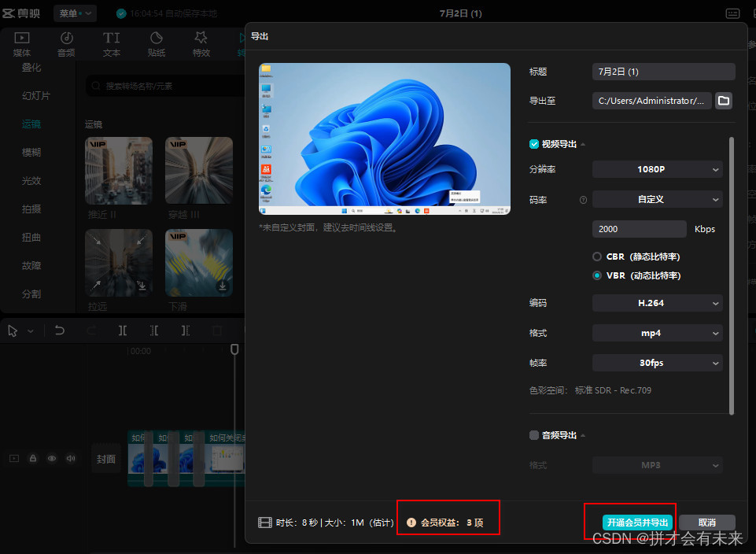Click the export cover preview image

[384, 138]
